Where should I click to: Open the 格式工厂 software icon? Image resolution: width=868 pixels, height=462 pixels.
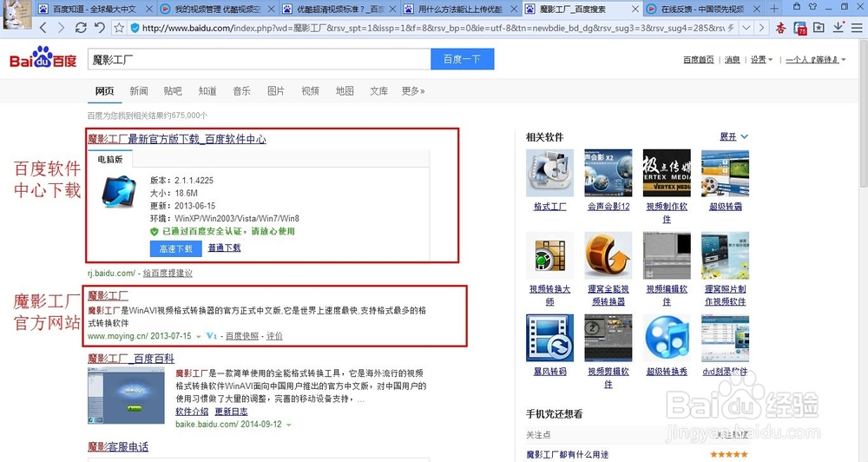coord(549,173)
